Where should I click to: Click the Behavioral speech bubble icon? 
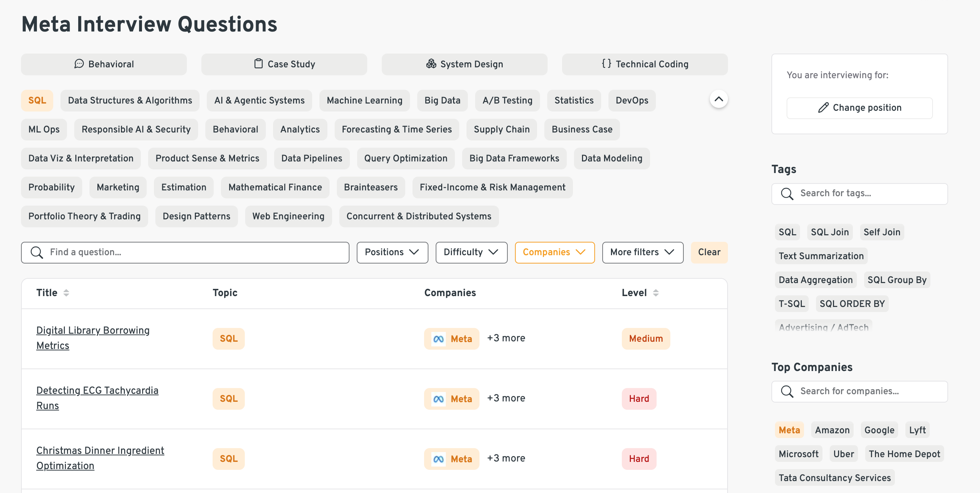click(x=79, y=64)
